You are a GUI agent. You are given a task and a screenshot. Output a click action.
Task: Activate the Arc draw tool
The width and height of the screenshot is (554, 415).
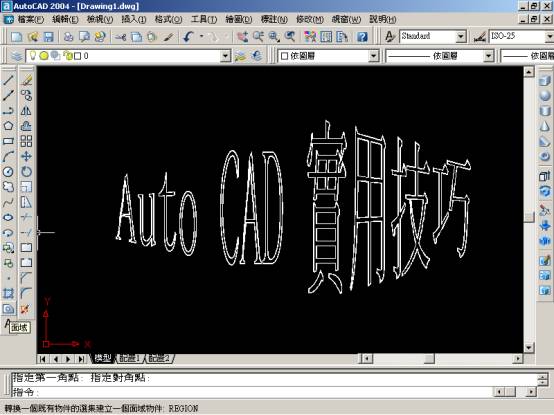point(8,156)
